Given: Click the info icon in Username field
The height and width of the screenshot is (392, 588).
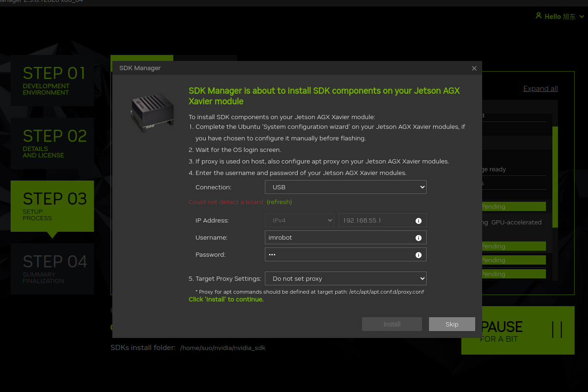Looking at the screenshot, I should point(418,238).
